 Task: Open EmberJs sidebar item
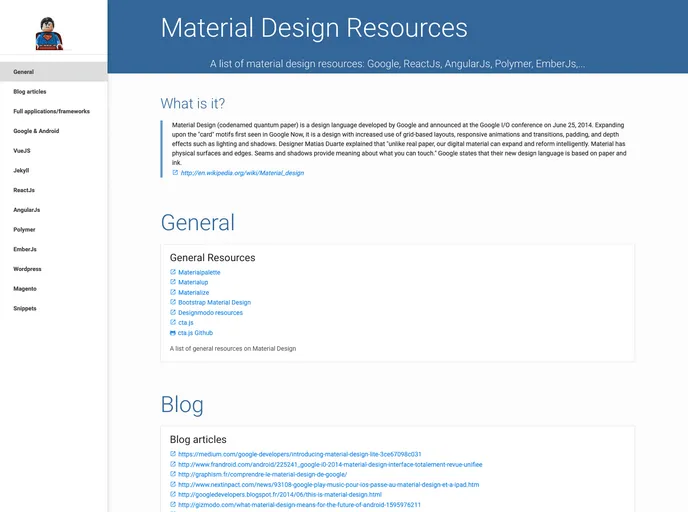pyautogui.click(x=54, y=250)
